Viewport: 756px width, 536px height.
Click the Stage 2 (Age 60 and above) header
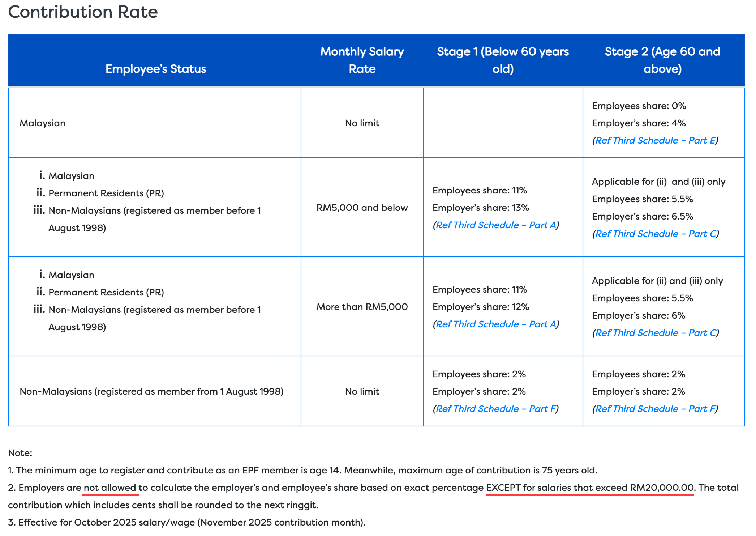(x=662, y=60)
